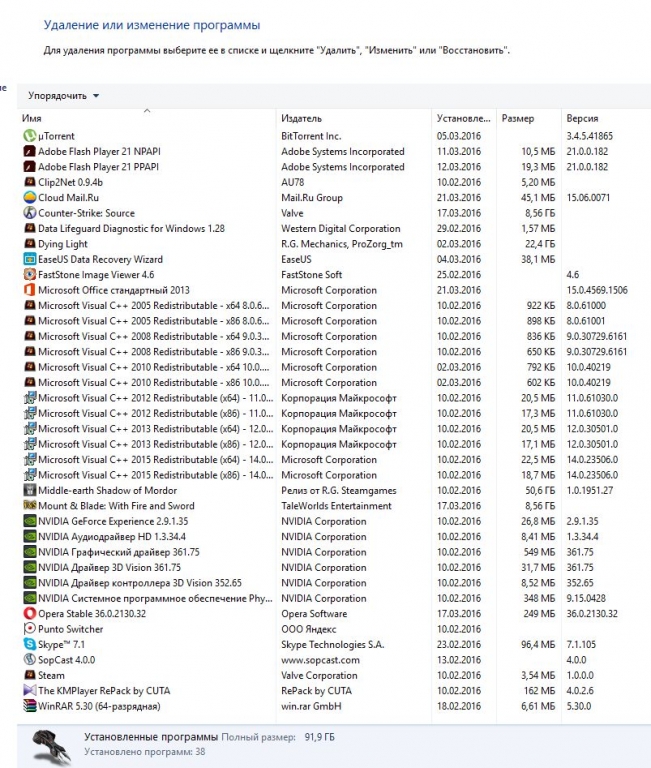The image size is (651, 768).
Task: Click the Skype 7.1 icon
Action: 29,645
